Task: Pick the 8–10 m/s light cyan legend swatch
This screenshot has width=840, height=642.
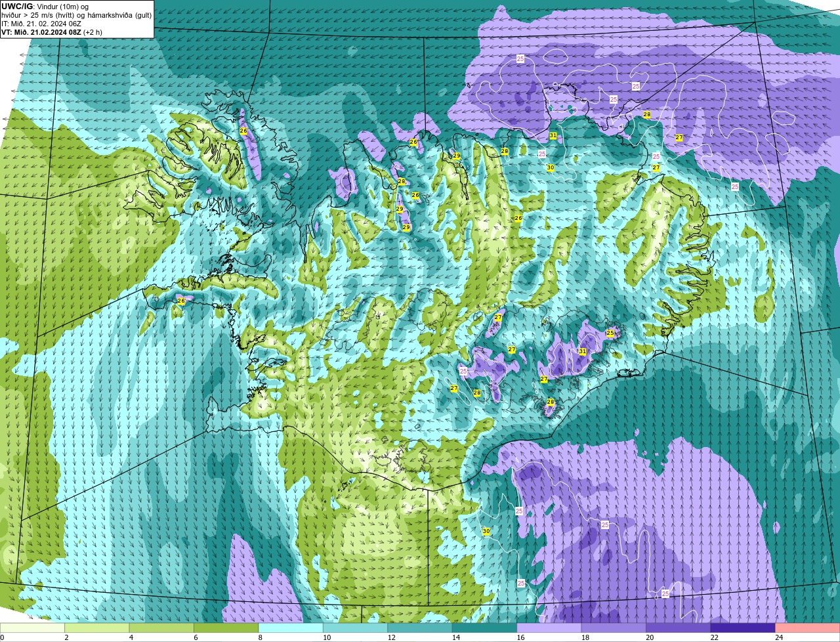Action: click(291, 628)
